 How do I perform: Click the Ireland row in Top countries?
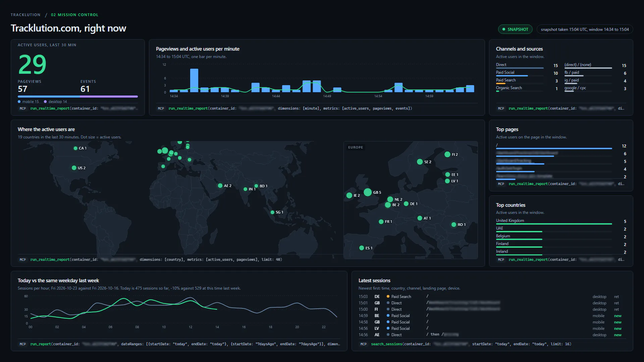tap(561, 252)
